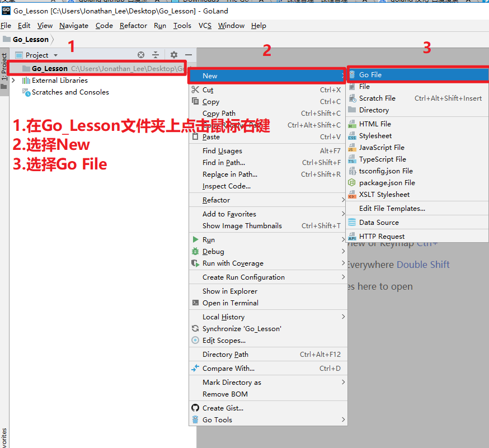This screenshot has height=448, width=489.
Task: Expand the Create Run Configuration submenu arrow
Action: coord(343,277)
